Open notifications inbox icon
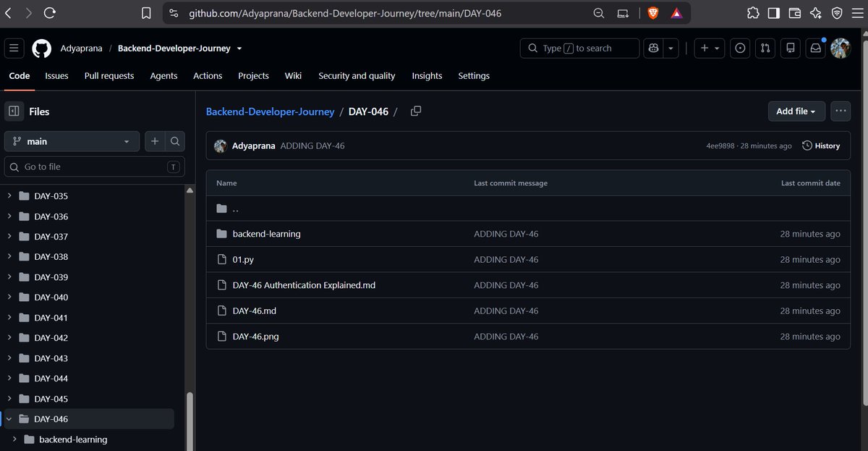 pyautogui.click(x=816, y=49)
